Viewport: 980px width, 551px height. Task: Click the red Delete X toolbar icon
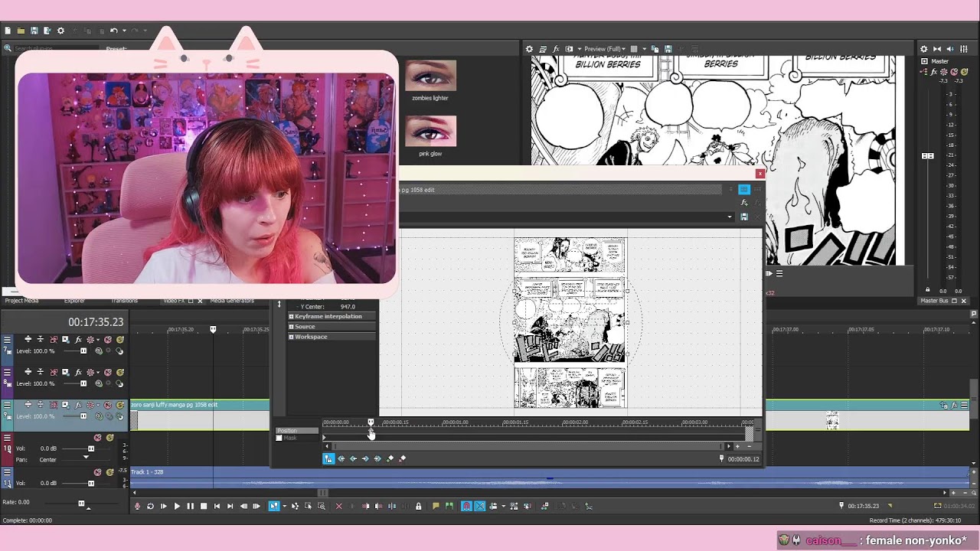pos(339,506)
